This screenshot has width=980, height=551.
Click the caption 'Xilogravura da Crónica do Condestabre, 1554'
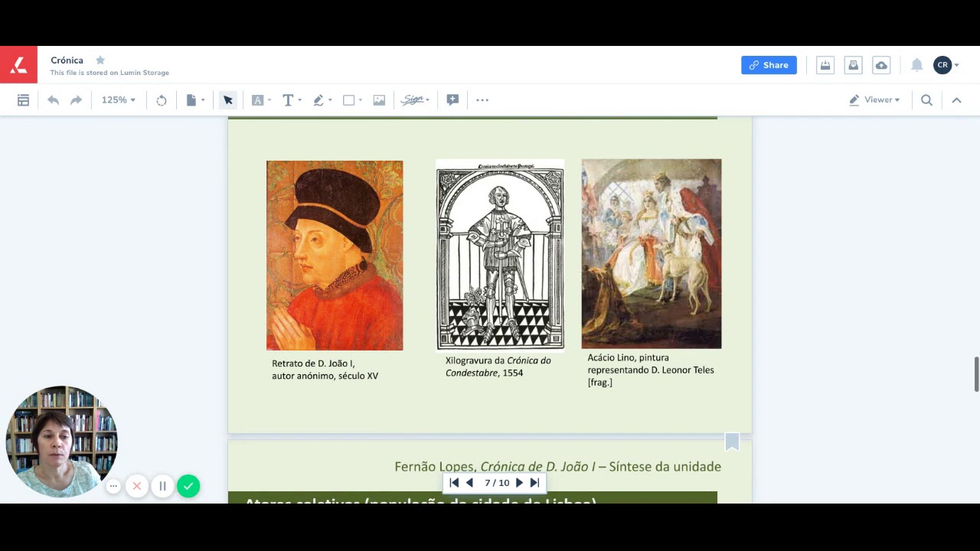tap(498, 367)
